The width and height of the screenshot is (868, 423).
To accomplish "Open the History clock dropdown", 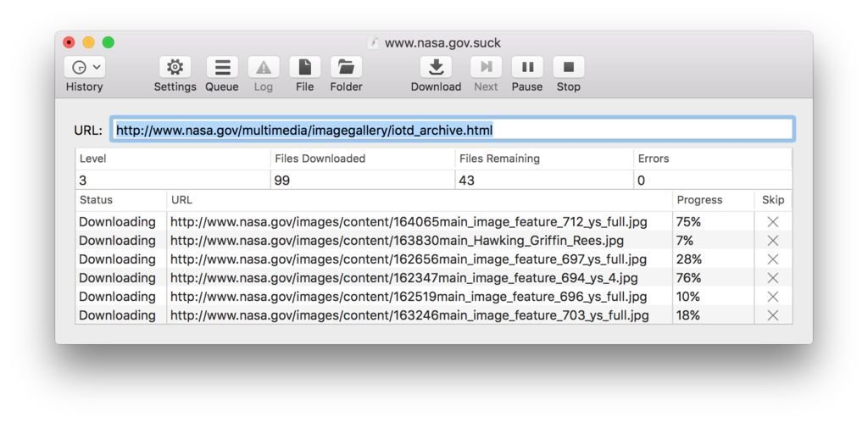I will (x=85, y=67).
